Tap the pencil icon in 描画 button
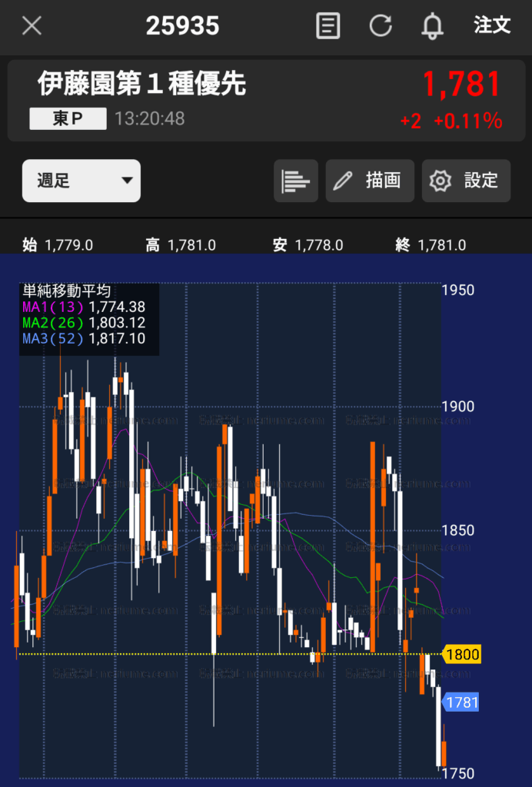 [x=343, y=181]
